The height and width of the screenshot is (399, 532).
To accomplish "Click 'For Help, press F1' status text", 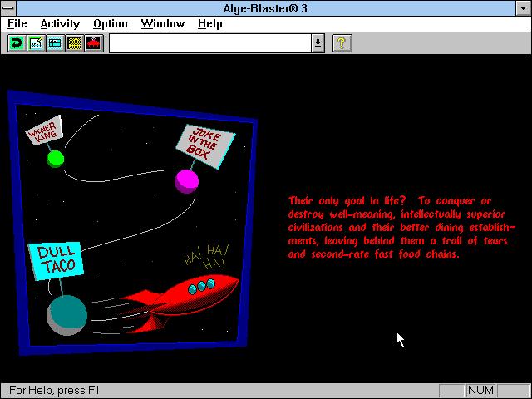I will (x=54, y=390).
